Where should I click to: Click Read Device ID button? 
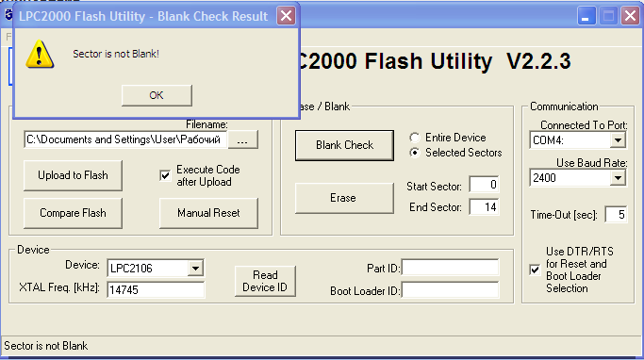click(265, 281)
